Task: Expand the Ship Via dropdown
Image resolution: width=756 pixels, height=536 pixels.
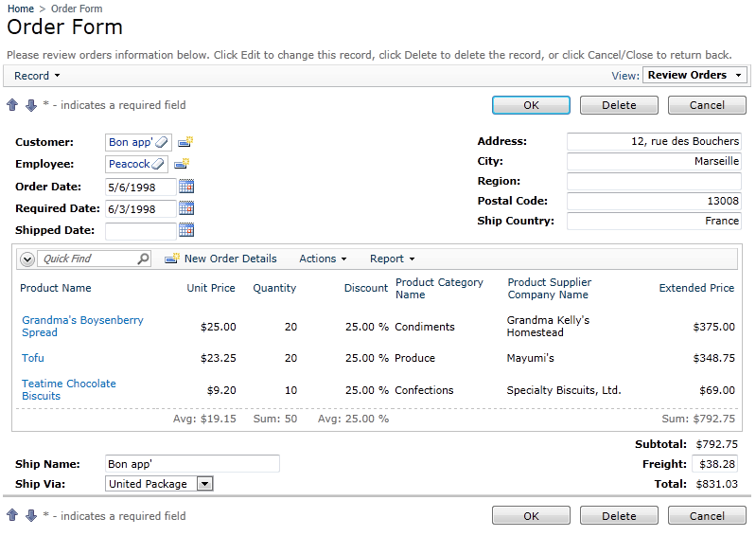Action: 204,484
